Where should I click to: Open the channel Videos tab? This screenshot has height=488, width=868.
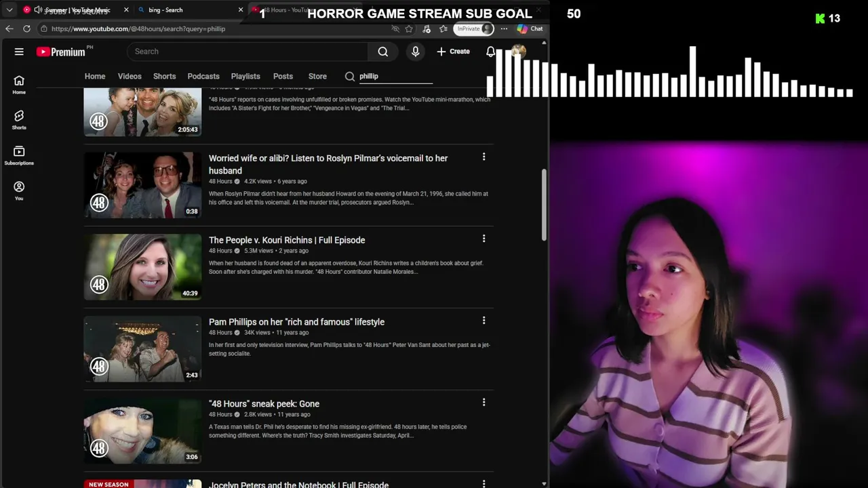tap(130, 77)
